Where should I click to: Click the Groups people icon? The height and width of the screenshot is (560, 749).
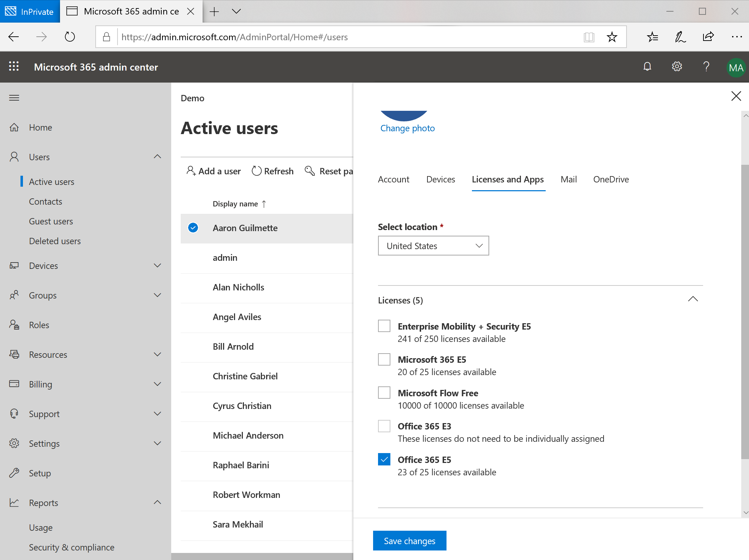coord(14,295)
